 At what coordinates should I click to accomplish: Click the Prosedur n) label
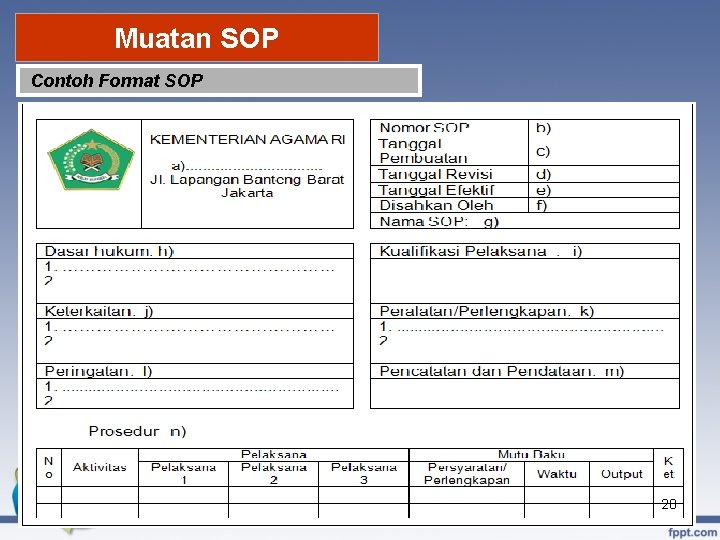(x=137, y=431)
